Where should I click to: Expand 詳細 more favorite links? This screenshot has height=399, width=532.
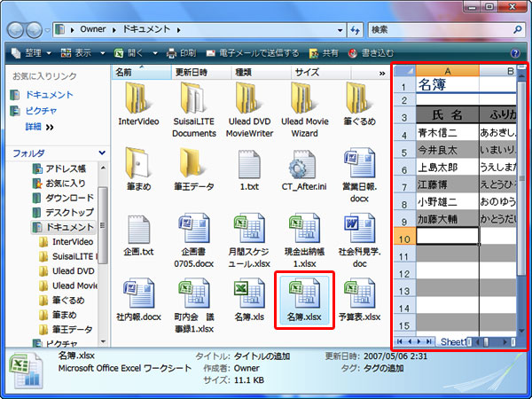pos(39,127)
